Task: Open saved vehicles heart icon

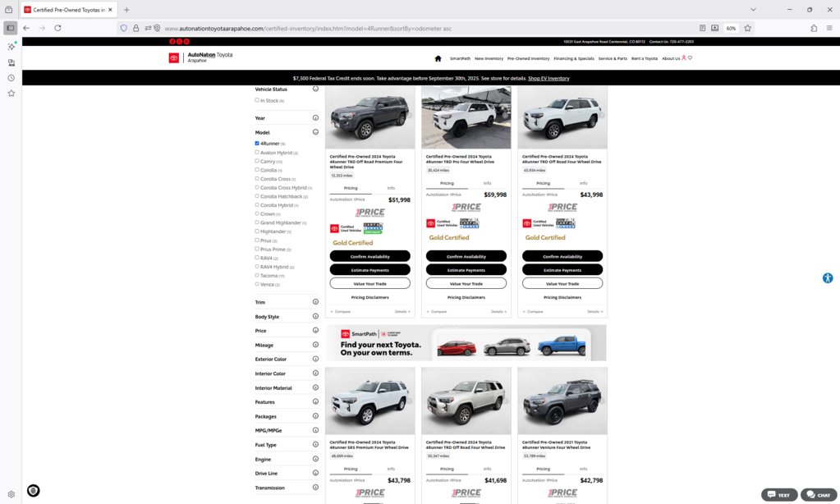Action: 690,57
